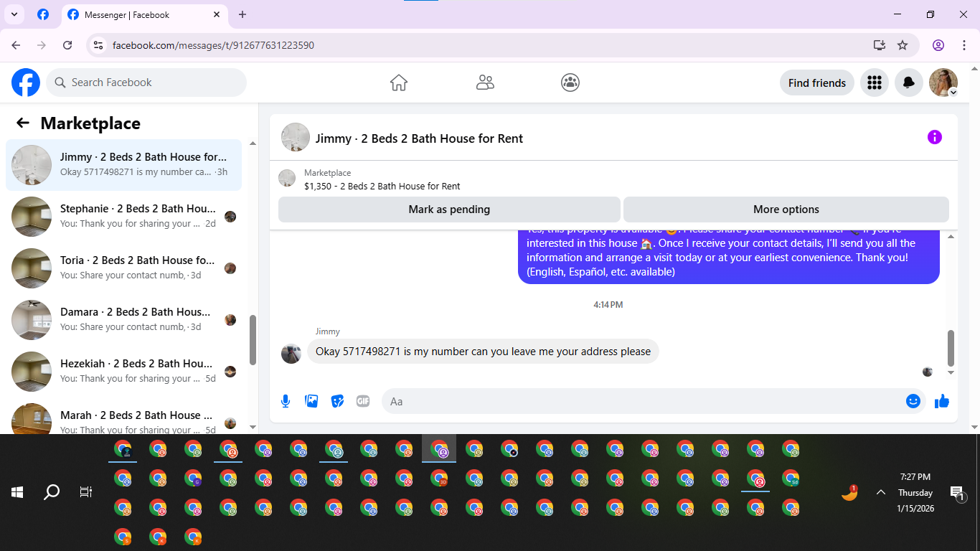This screenshot has width=980, height=551.
Task: Click the chat messages scrollbar thumb
Action: [x=951, y=347]
